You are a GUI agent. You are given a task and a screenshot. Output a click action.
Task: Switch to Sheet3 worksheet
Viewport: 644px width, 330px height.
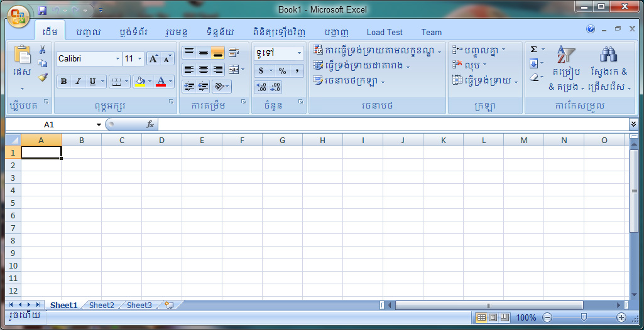click(139, 305)
